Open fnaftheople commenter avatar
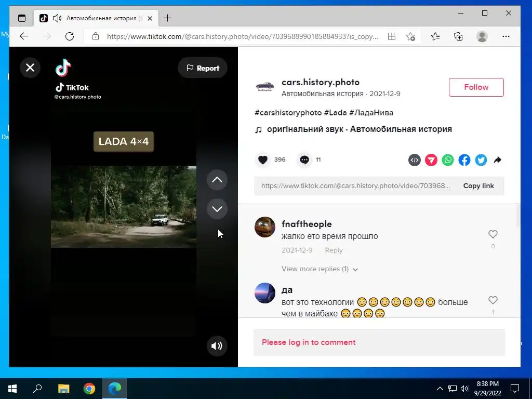532x399 pixels. 265,227
